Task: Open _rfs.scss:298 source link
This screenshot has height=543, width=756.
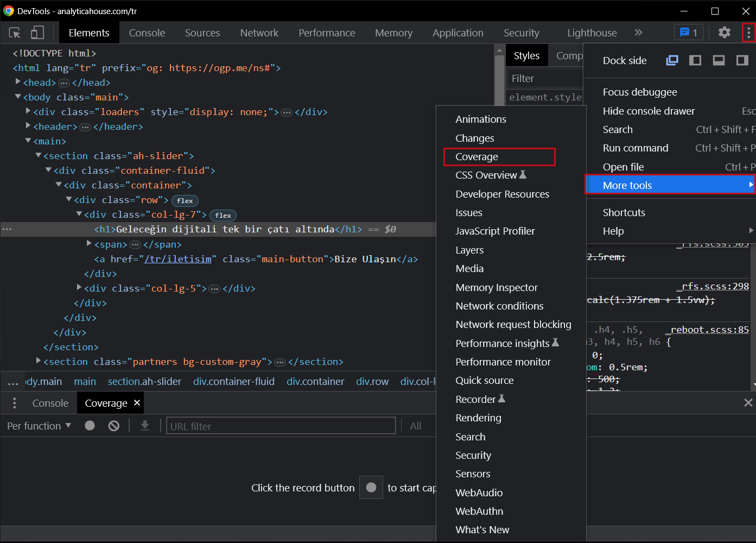Action: tap(713, 286)
